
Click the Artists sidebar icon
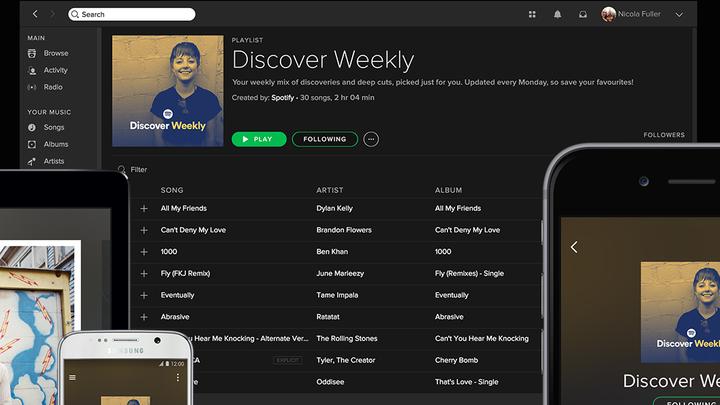(32, 162)
